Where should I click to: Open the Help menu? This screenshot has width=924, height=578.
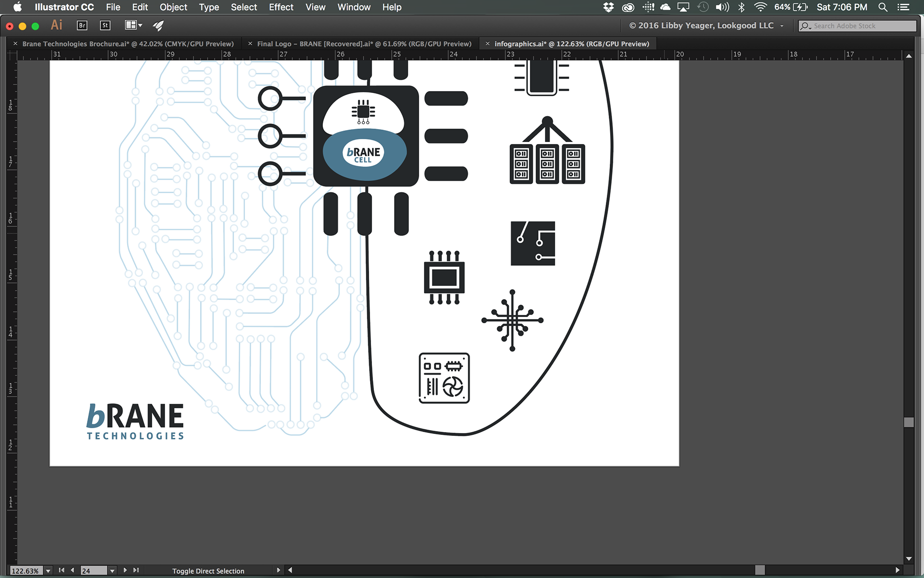pyautogui.click(x=392, y=7)
